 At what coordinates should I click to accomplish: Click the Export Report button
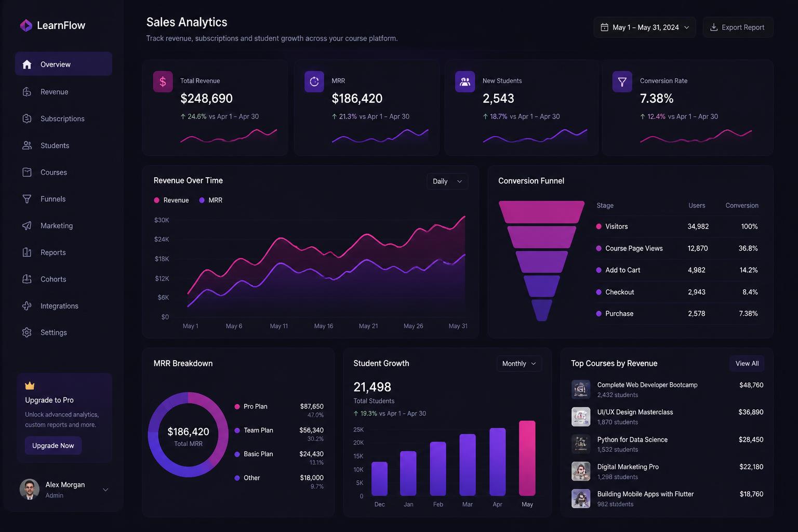pyautogui.click(x=738, y=28)
